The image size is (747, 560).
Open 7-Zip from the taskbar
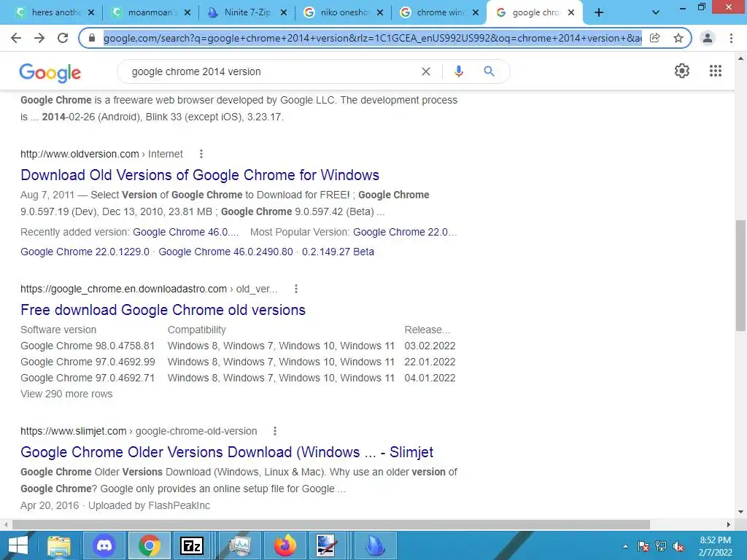point(192,545)
